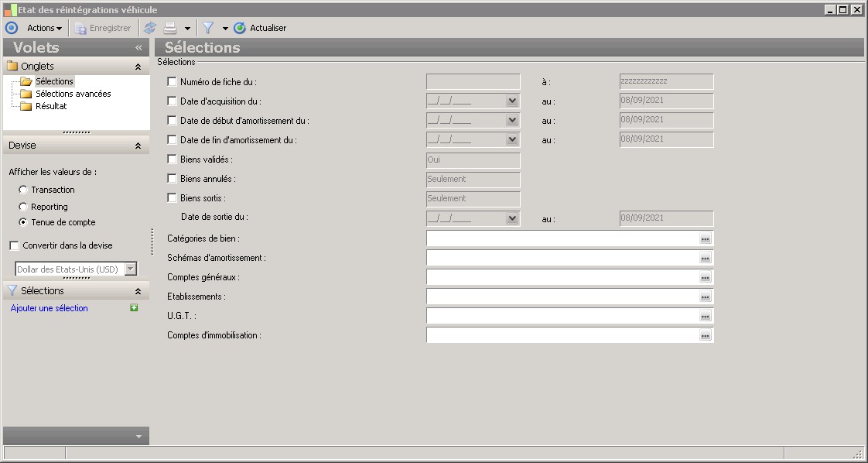Expand the print options dropdown arrow
The width and height of the screenshot is (868, 463).
tap(187, 29)
